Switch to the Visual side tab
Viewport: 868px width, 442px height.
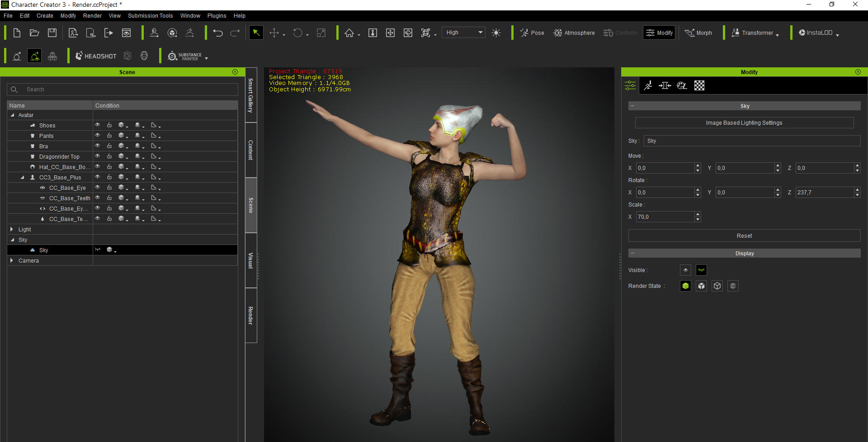coord(251,260)
